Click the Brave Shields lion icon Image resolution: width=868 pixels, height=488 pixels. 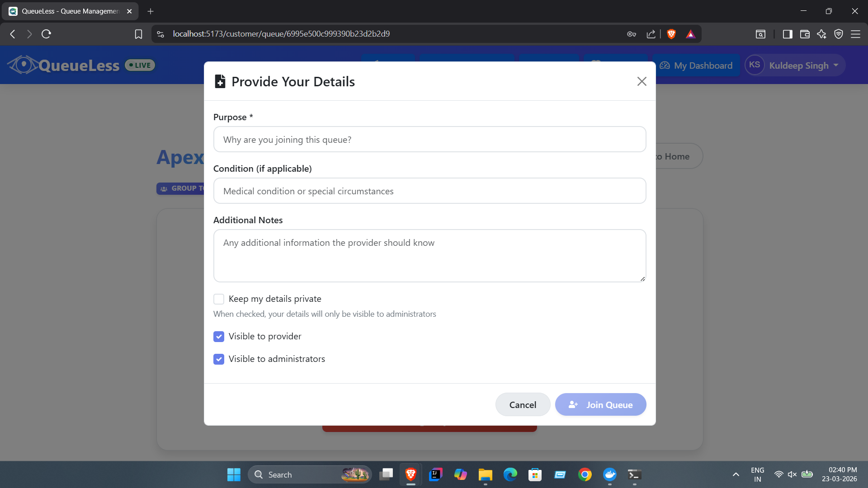click(x=671, y=34)
